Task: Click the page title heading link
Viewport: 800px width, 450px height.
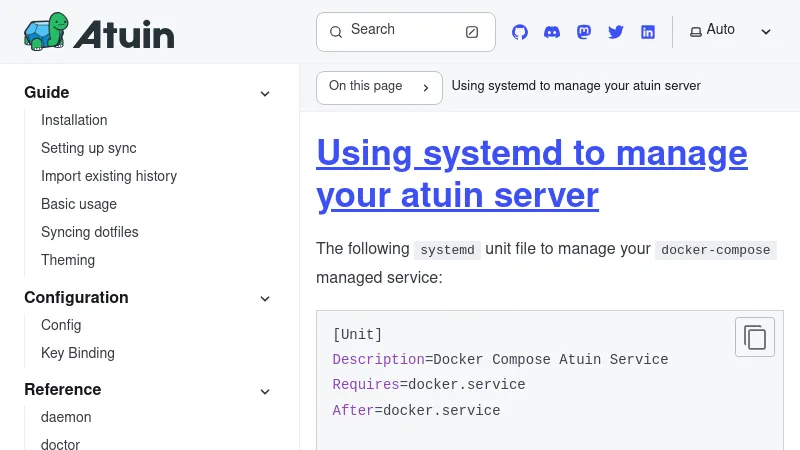Action: point(531,174)
